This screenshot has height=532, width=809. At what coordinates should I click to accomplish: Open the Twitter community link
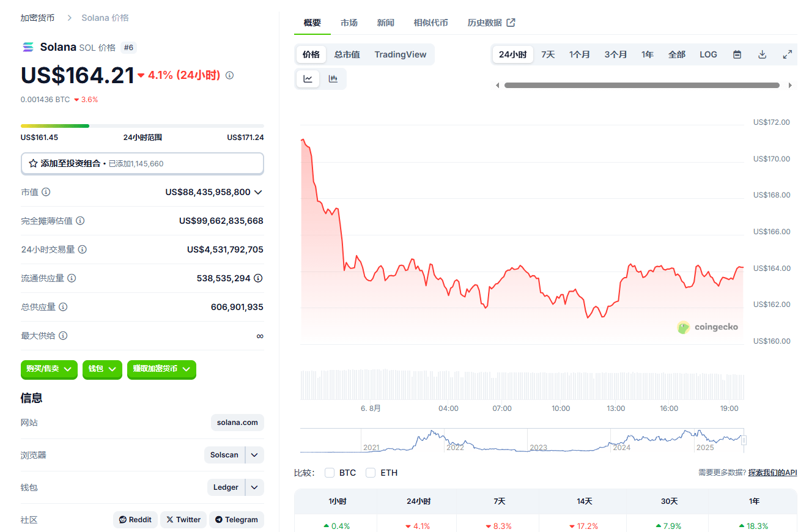(183, 520)
